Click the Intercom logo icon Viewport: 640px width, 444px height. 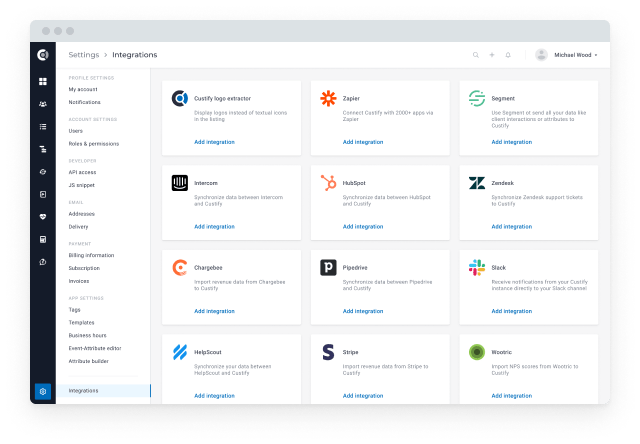tap(180, 183)
